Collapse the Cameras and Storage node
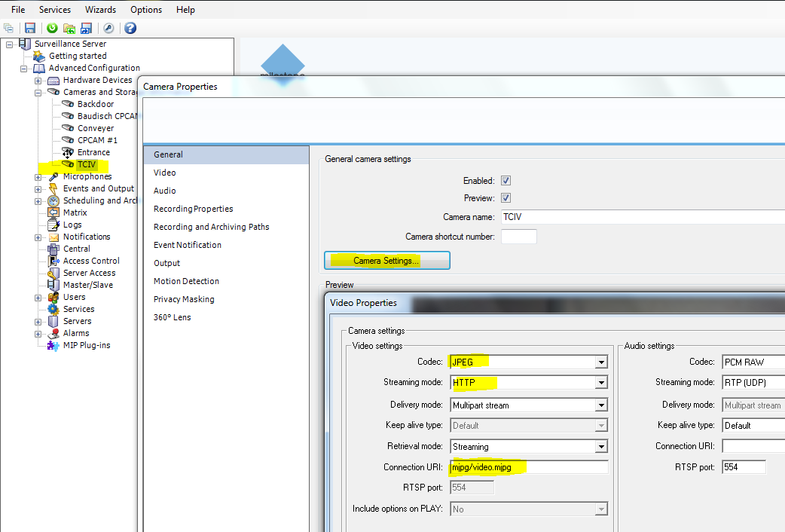 tap(38, 92)
